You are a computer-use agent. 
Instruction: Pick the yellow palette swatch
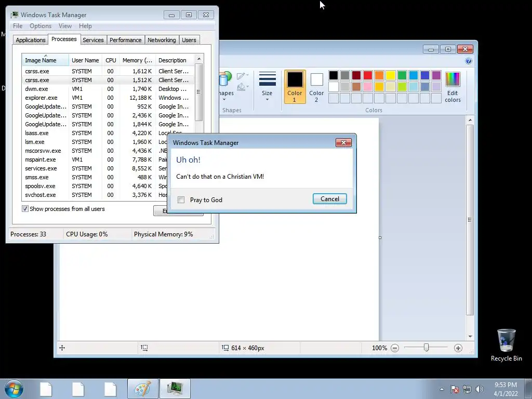point(391,75)
